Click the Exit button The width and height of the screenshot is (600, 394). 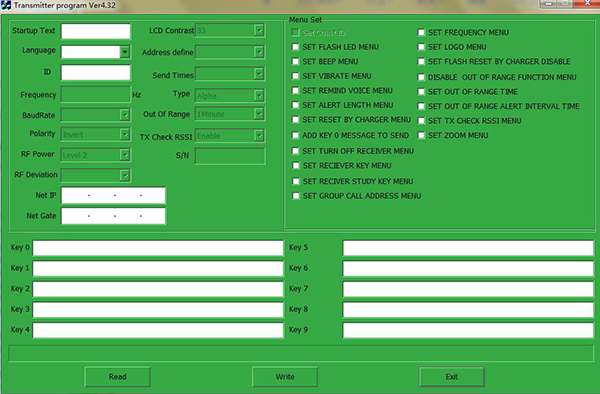(x=452, y=377)
